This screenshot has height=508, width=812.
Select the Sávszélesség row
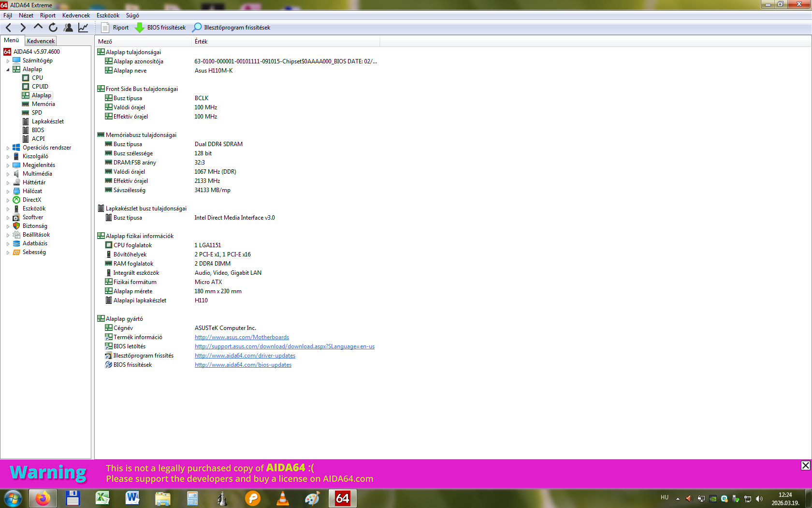237,190
